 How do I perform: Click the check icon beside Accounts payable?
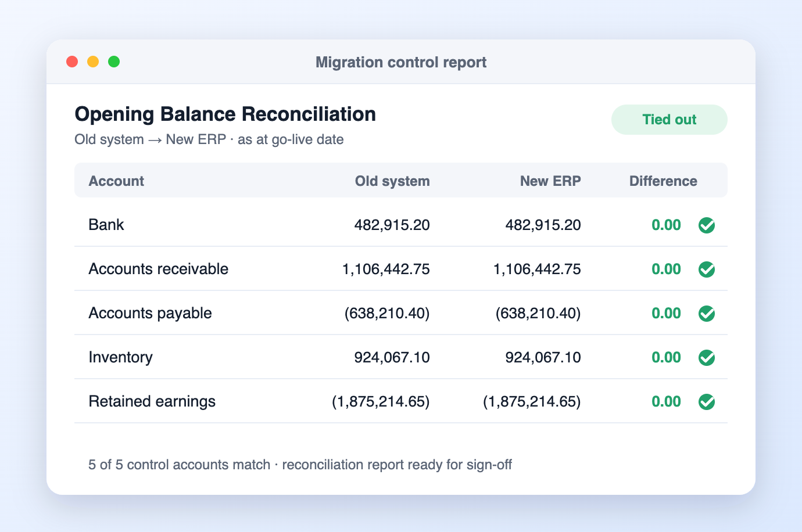point(707,314)
